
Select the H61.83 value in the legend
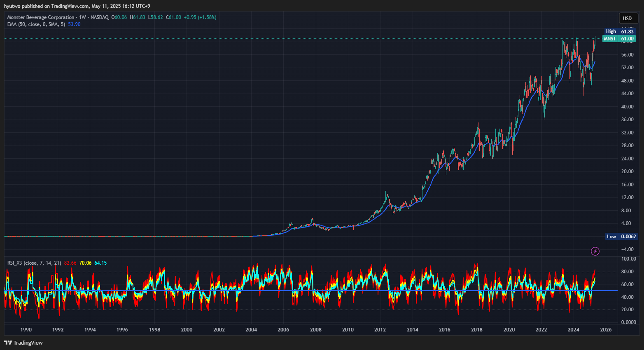[x=138, y=17]
